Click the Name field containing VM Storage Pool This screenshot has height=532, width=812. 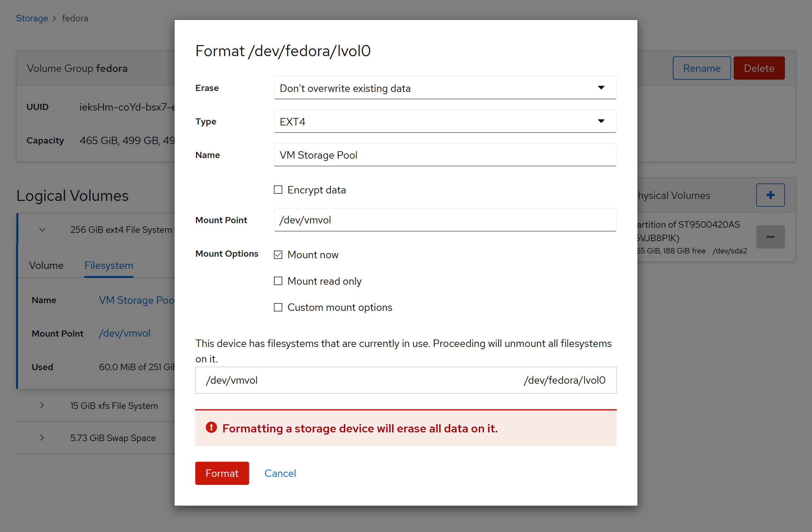coord(445,155)
